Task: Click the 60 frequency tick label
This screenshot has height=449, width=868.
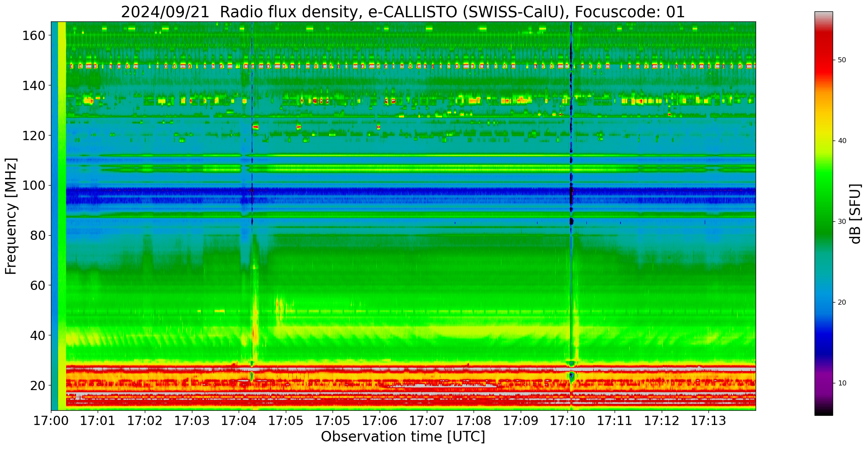Action: pos(37,285)
